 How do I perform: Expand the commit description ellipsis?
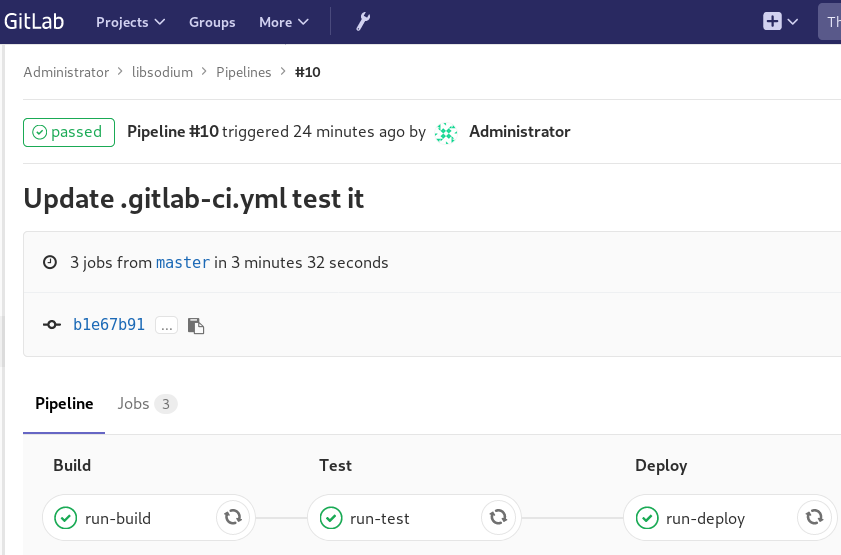click(166, 325)
